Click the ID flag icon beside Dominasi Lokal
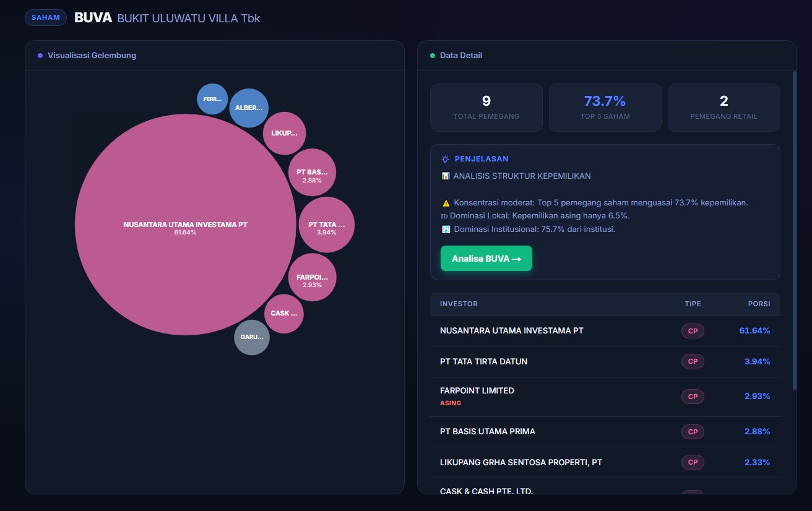The image size is (812, 511). (x=444, y=216)
